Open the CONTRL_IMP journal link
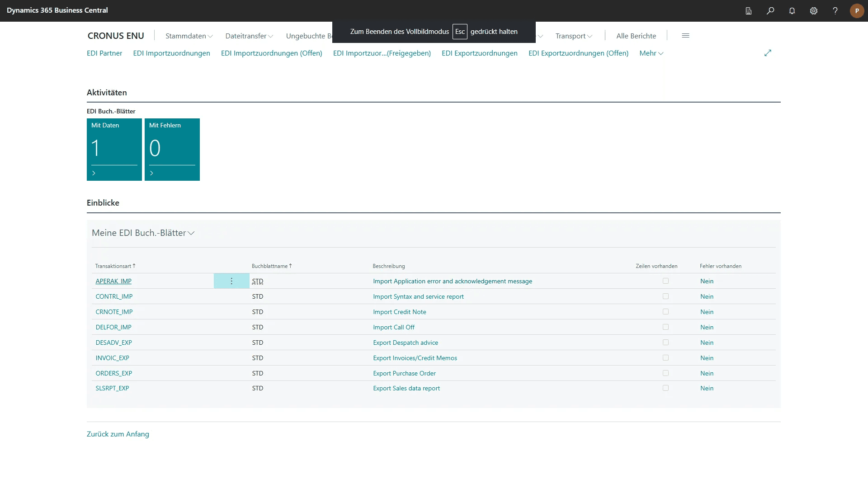Screen dimensions: 868x488 [114, 296]
